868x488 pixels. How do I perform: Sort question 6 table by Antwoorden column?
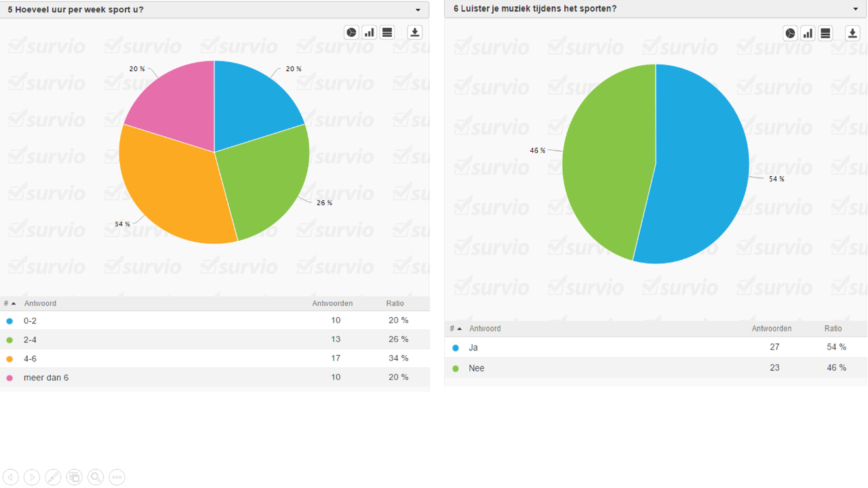[771, 329]
